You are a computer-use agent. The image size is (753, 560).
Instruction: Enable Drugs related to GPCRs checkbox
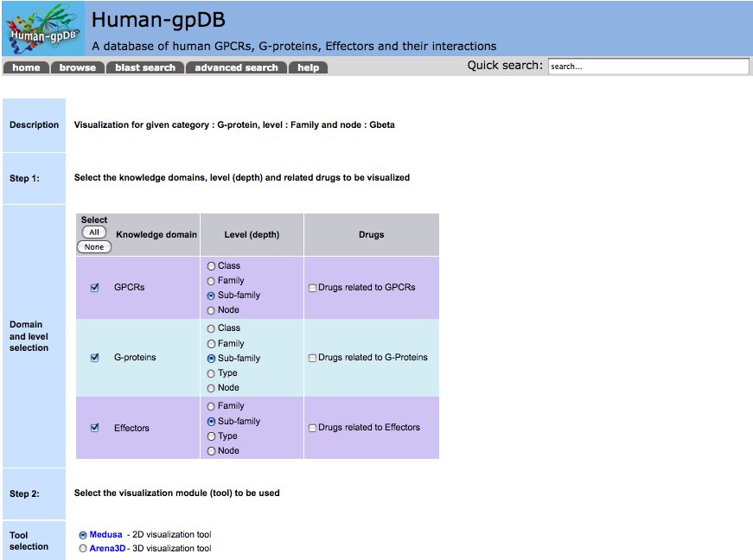(313, 288)
